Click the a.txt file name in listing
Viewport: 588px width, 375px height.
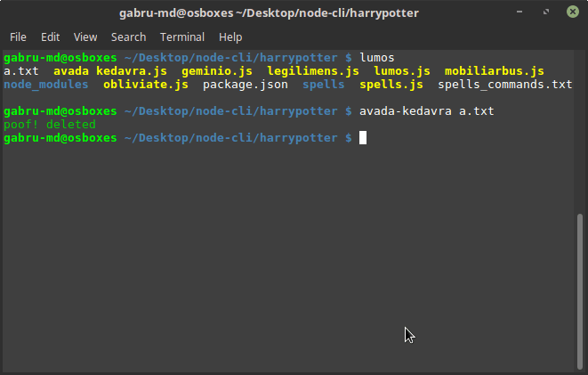tap(21, 71)
